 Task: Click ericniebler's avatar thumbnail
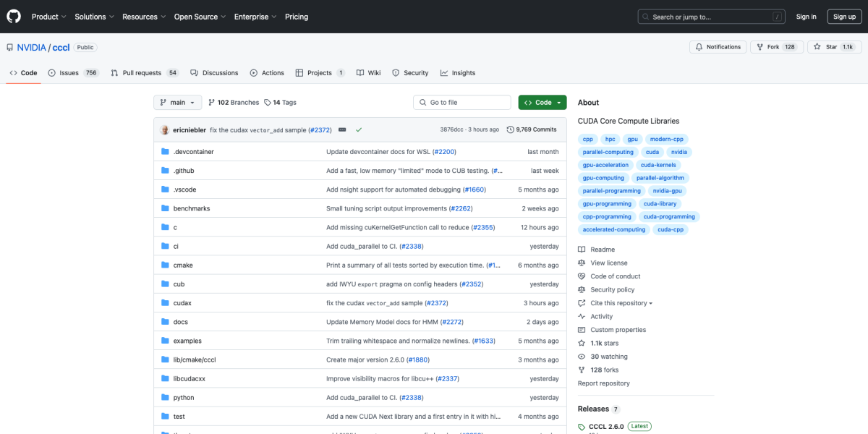[x=165, y=129]
